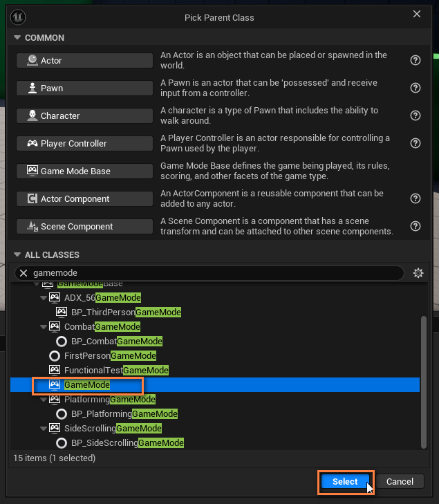The width and height of the screenshot is (439, 504).
Task: Click the BP_PlatformingGameMode circle icon
Action: [x=62, y=414]
